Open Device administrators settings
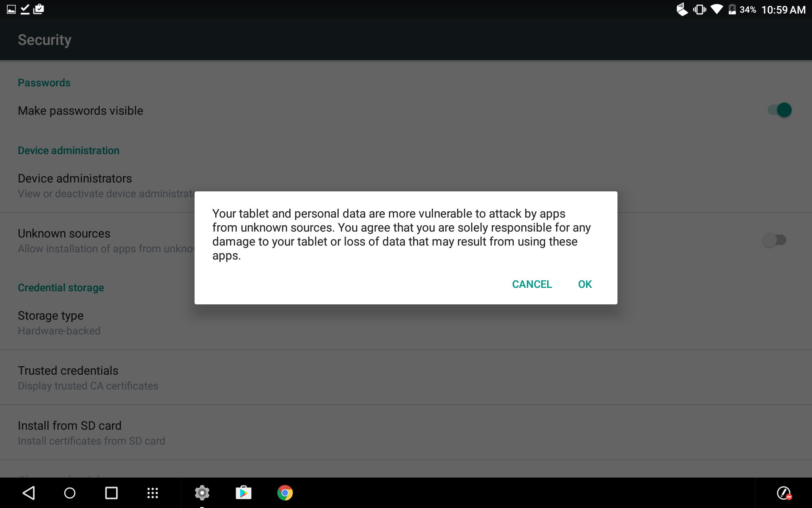The width and height of the screenshot is (812, 508). [x=74, y=178]
